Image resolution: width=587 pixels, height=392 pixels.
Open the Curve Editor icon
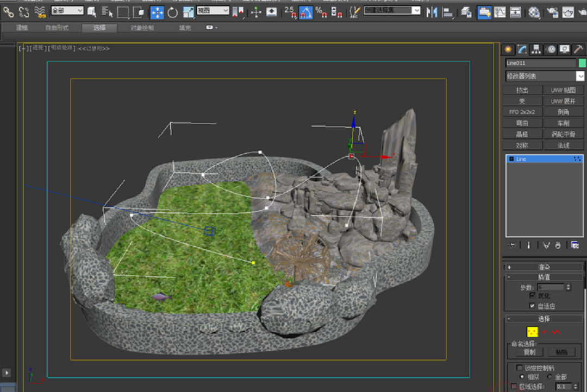coord(499,12)
